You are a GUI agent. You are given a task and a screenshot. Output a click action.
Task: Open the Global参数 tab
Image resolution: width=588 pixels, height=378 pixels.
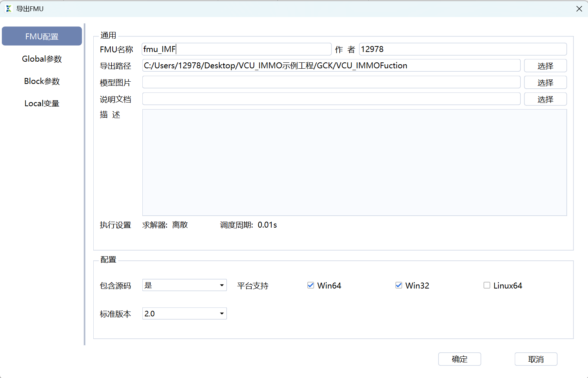42,59
